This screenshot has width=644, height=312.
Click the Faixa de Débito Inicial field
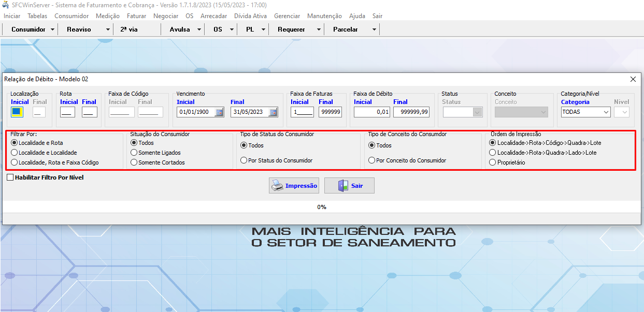[x=371, y=112]
